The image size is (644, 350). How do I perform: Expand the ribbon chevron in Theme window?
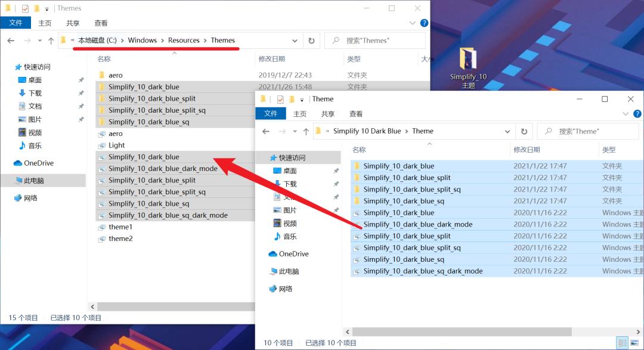click(x=626, y=114)
